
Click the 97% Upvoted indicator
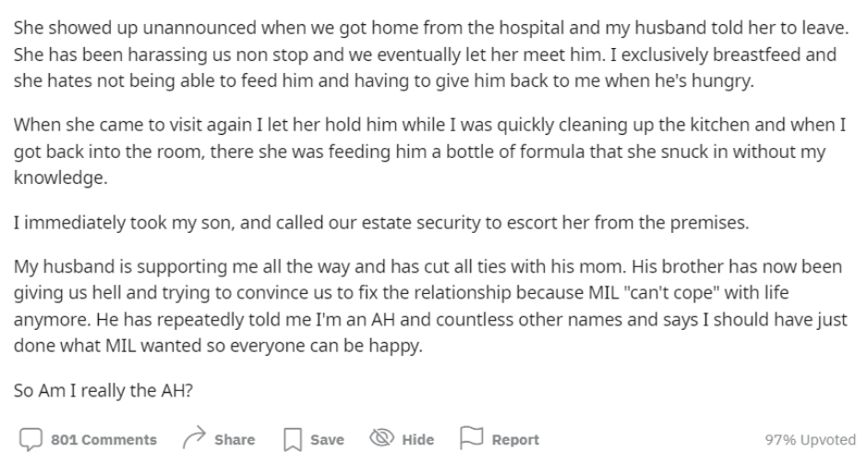pos(811,440)
